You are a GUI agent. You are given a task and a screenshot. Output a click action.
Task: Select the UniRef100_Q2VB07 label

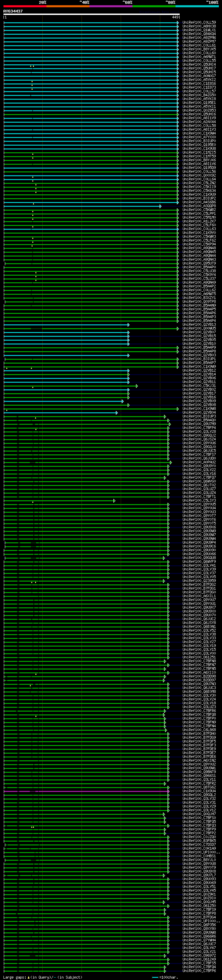[199, 332]
